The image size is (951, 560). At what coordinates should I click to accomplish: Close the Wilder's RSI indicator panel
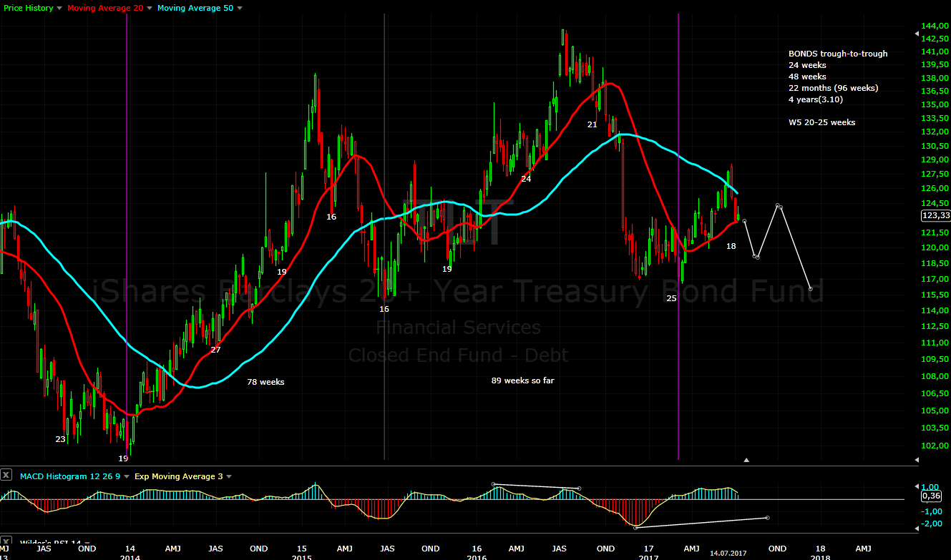6,540
